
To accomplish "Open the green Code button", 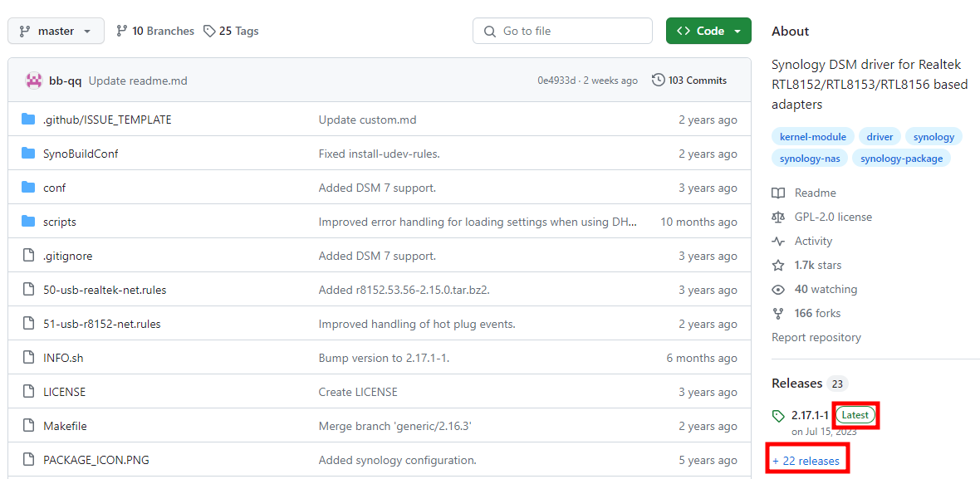I will click(708, 31).
